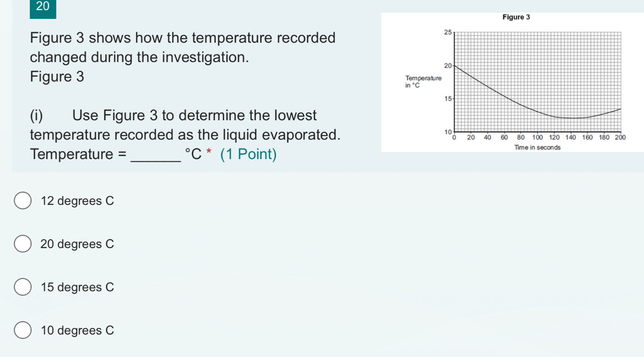Click the '(i) Use Figure 3' instruction text

[173, 116]
